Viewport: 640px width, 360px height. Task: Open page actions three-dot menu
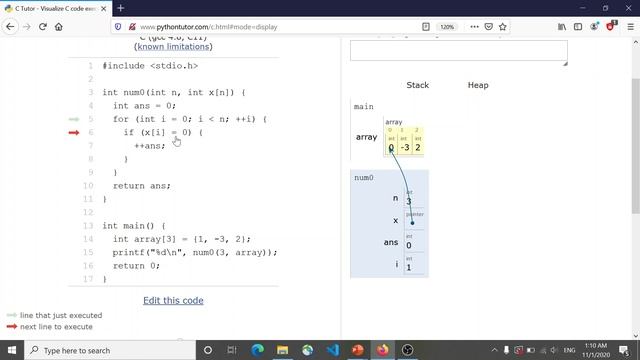coord(474,27)
